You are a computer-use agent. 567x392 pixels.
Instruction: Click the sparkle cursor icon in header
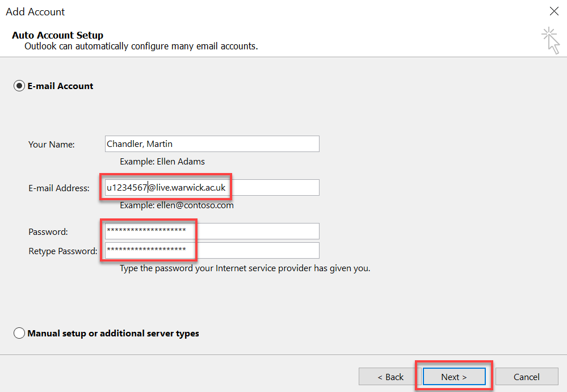[x=551, y=41]
